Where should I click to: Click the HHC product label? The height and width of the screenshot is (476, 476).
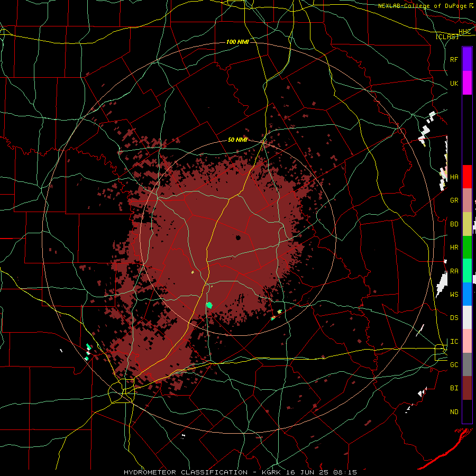click(464, 32)
